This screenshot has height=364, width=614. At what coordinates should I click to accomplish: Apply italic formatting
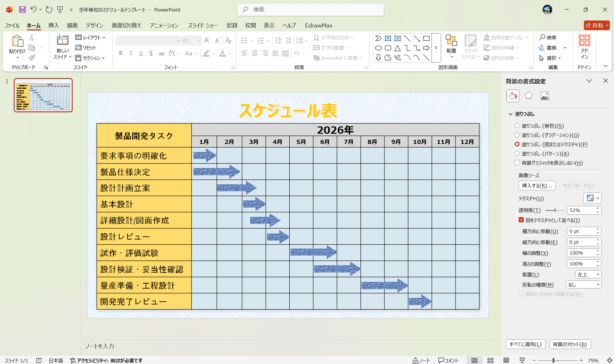point(131,53)
